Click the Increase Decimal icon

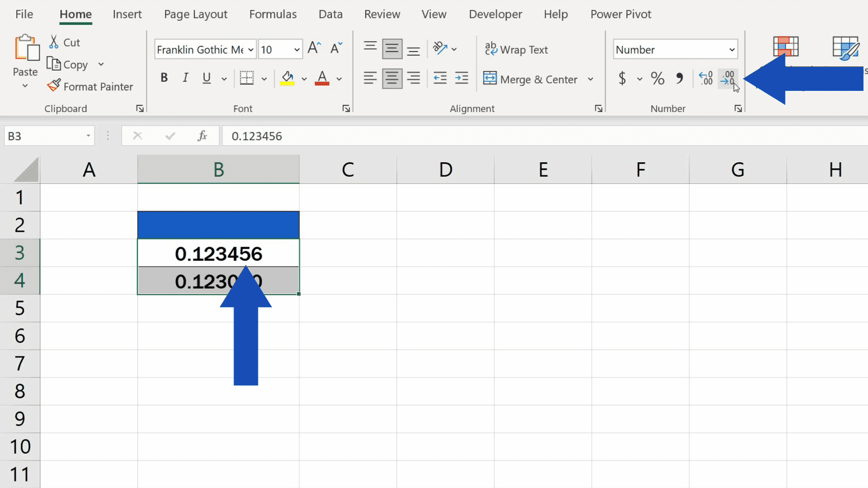click(x=705, y=78)
